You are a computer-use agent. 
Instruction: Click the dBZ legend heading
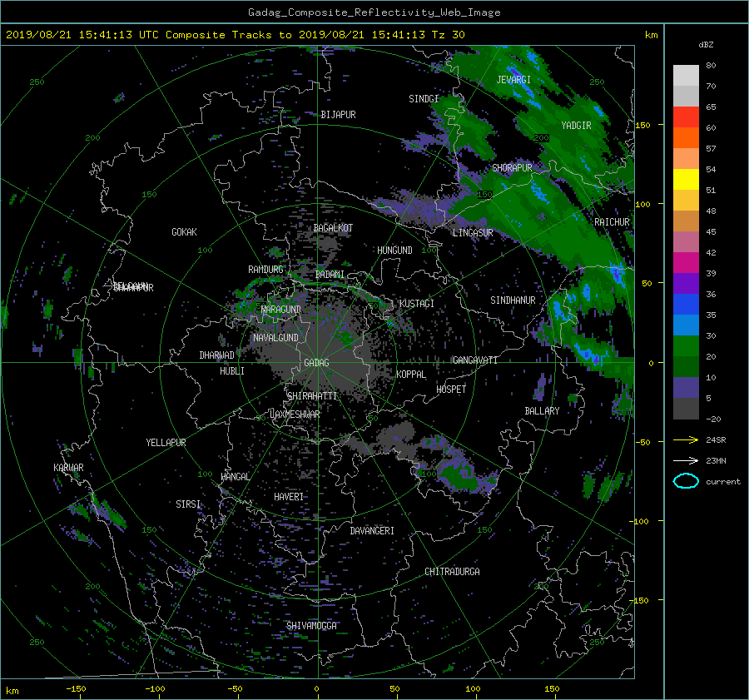pos(706,45)
